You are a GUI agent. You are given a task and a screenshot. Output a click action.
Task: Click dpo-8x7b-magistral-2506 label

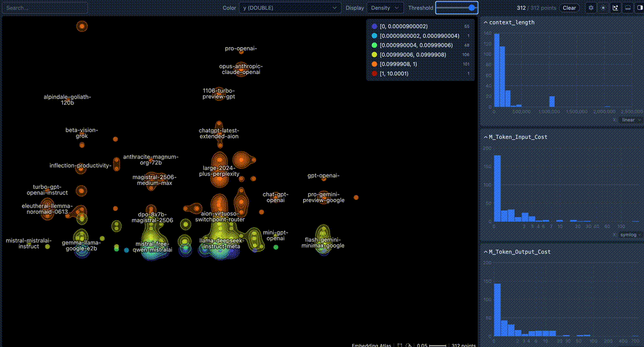coord(153,217)
